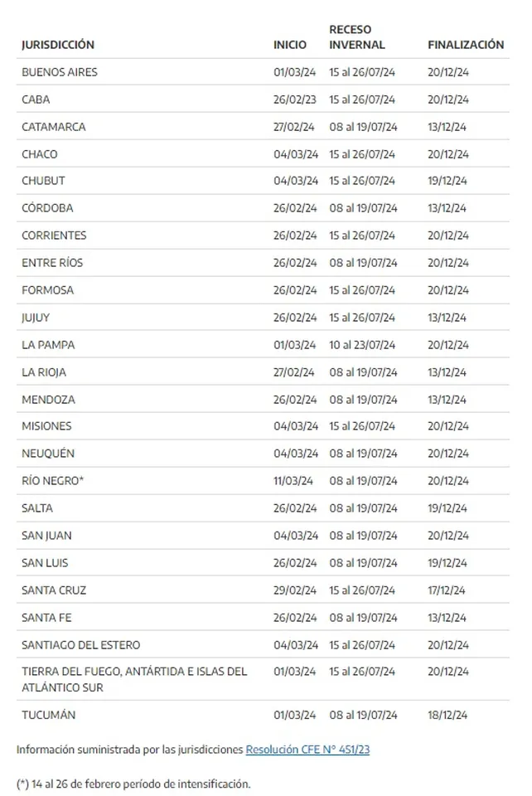Click the CATAMARCA jurisdiction name
Screen dimensions: 532x796
pos(53,127)
